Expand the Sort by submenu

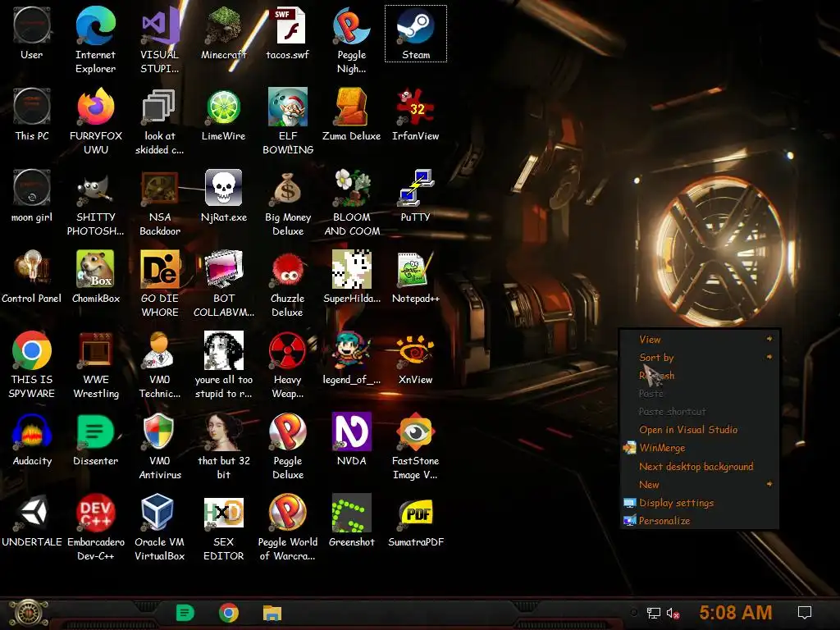coord(699,358)
